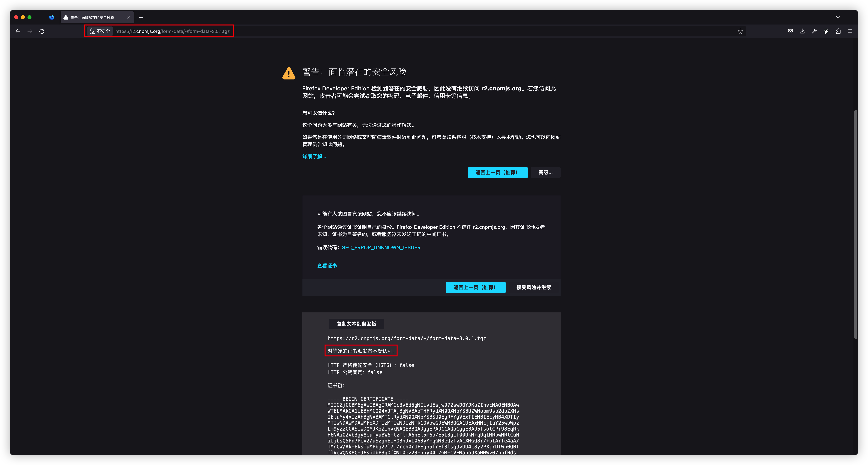Go back with the left arrow

click(18, 31)
